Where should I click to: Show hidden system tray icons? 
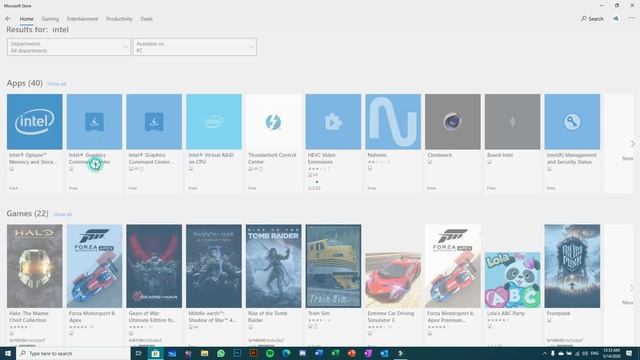pos(544,353)
